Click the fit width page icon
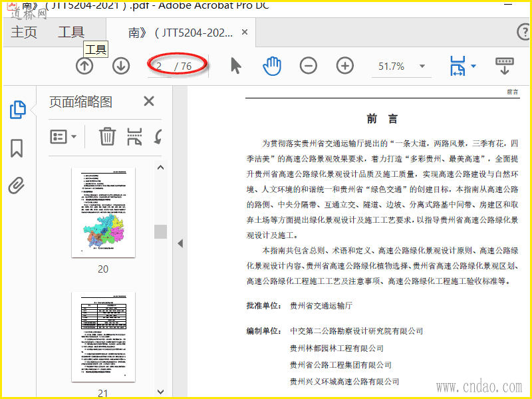Screen dimensions: 532x399 click(x=458, y=66)
